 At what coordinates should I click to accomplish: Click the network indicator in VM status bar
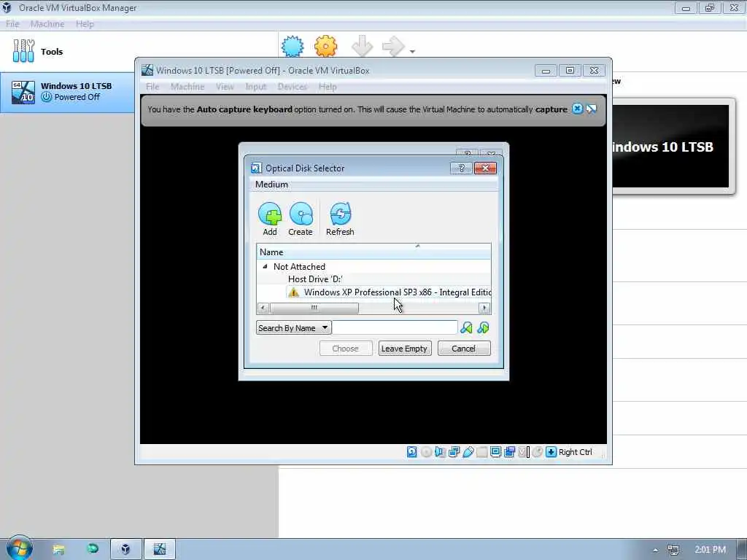tap(454, 451)
